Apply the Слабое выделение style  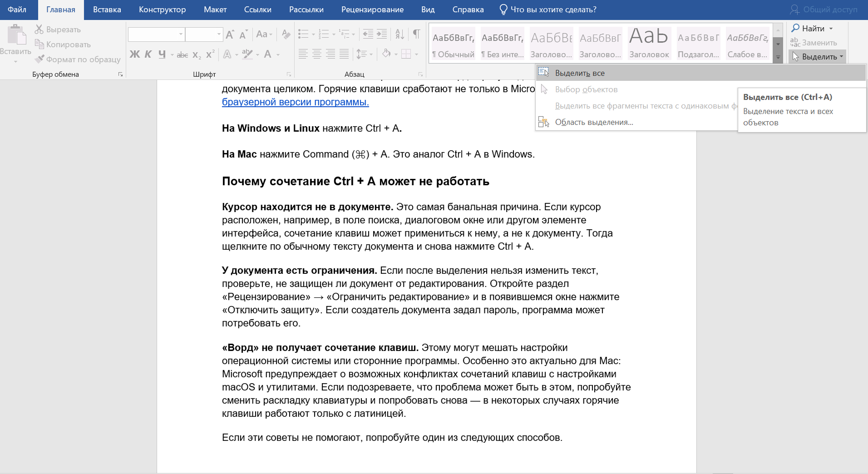tap(747, 44)
